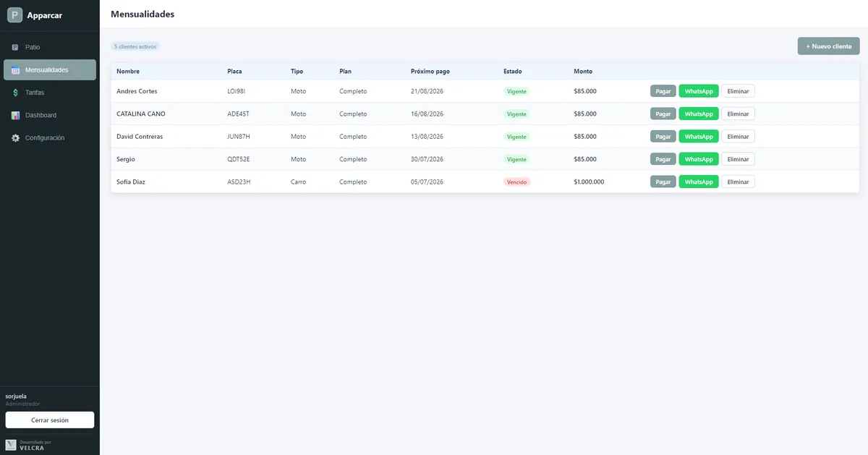Open Configuración from the sidebar
This screenshot has width=868, height=455.
pos(50,137)
